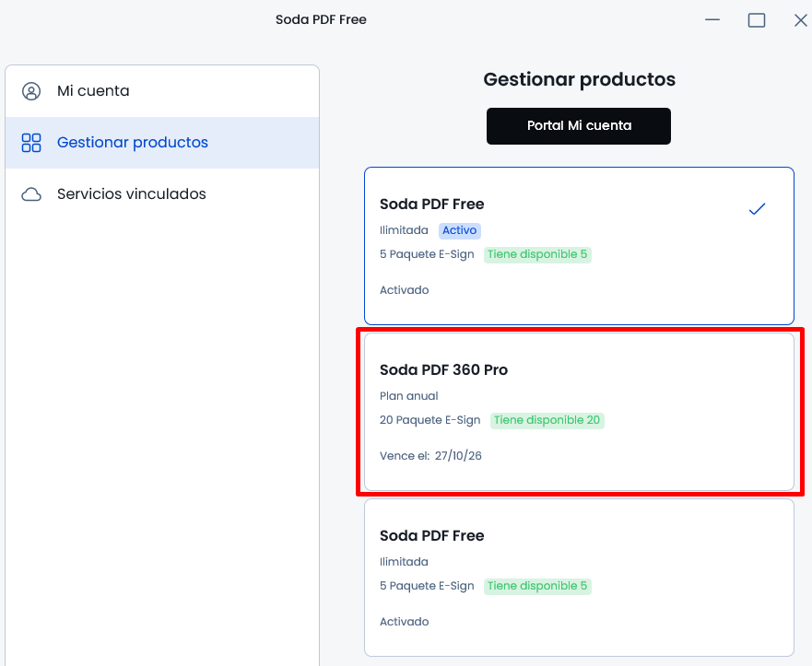812x666 pixels.
Task: Click the Plan anual label
Action: [409, 396]
